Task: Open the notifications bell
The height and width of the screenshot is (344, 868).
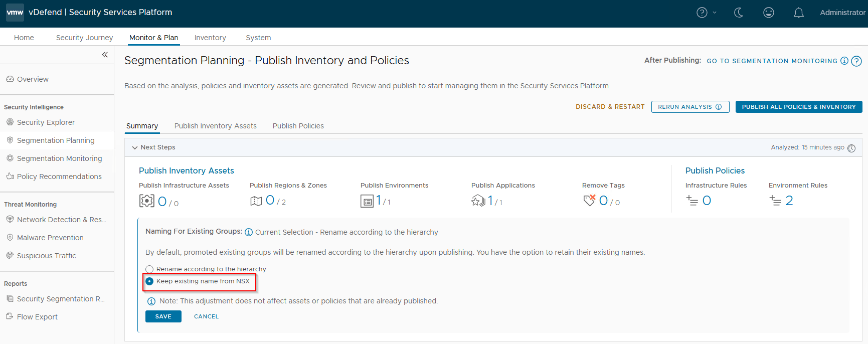Action: [798, 13]
